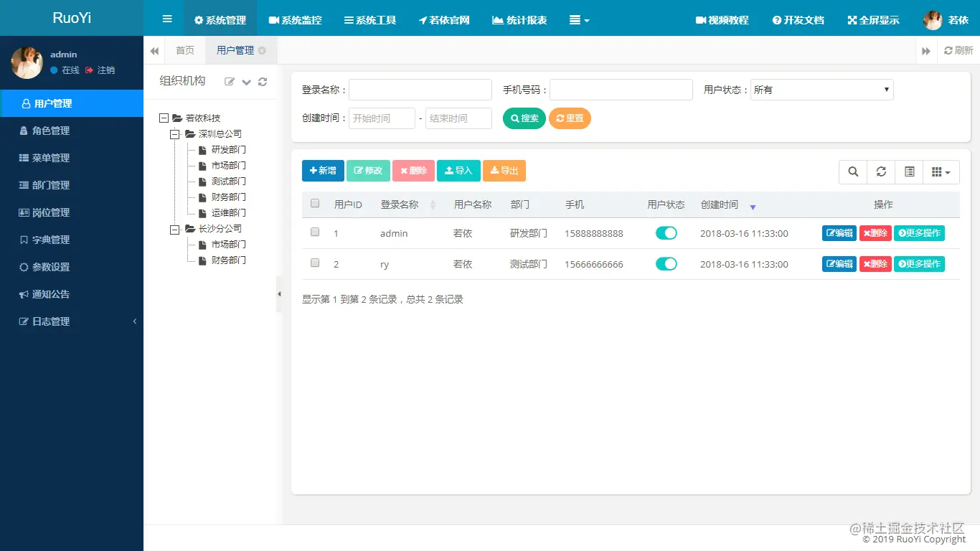Viewport: 980px width, 551px height.
Task: Switch to the 首页 tab
Action: coord(185,50)
